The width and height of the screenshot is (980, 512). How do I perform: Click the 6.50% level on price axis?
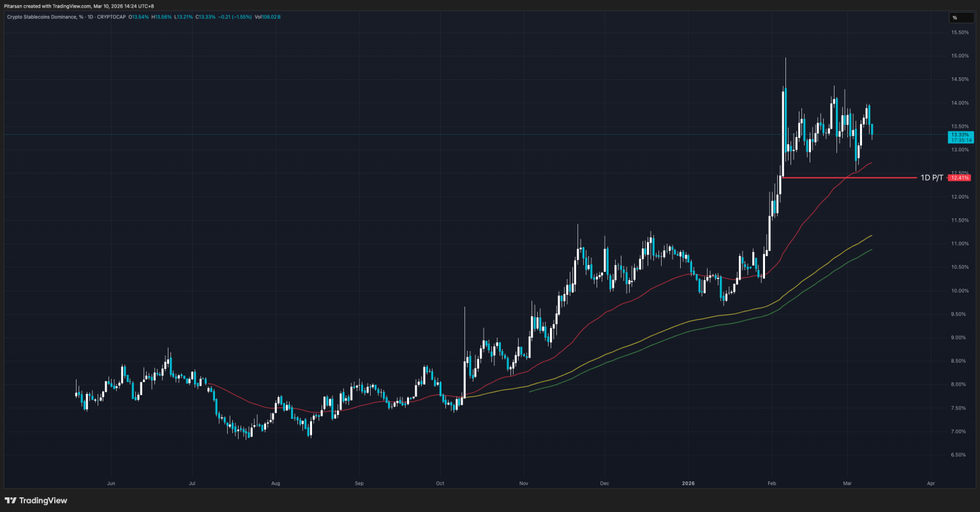point(960,455)
